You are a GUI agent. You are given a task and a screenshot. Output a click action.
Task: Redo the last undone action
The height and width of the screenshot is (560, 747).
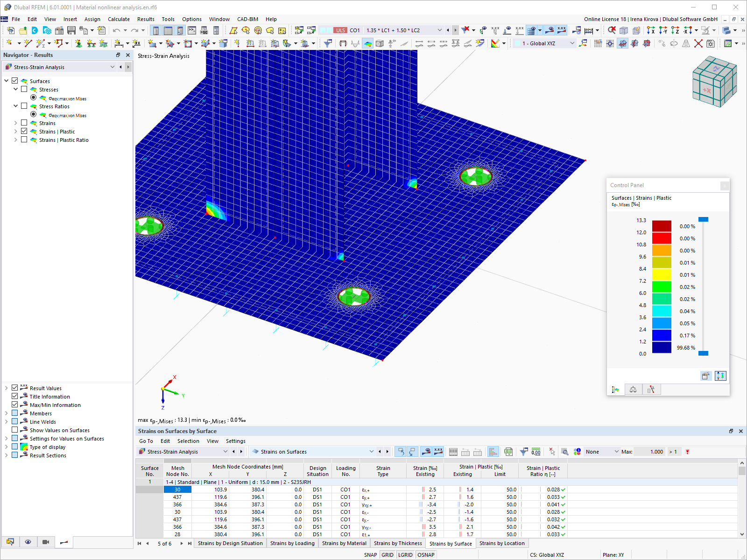click(134, 30)
